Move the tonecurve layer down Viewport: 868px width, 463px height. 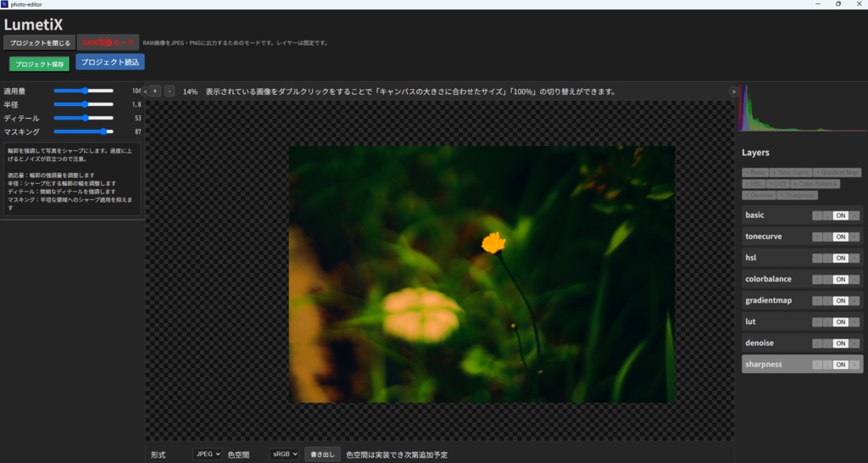[x=827, y=237]
